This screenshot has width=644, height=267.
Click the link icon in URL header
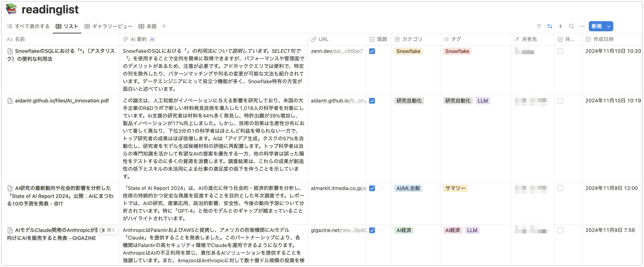coord(314,39)
